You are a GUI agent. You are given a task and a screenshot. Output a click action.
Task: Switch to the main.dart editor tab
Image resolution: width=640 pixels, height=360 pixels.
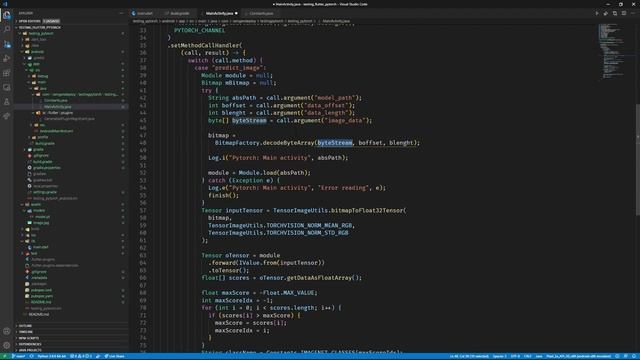pos(144,13)
